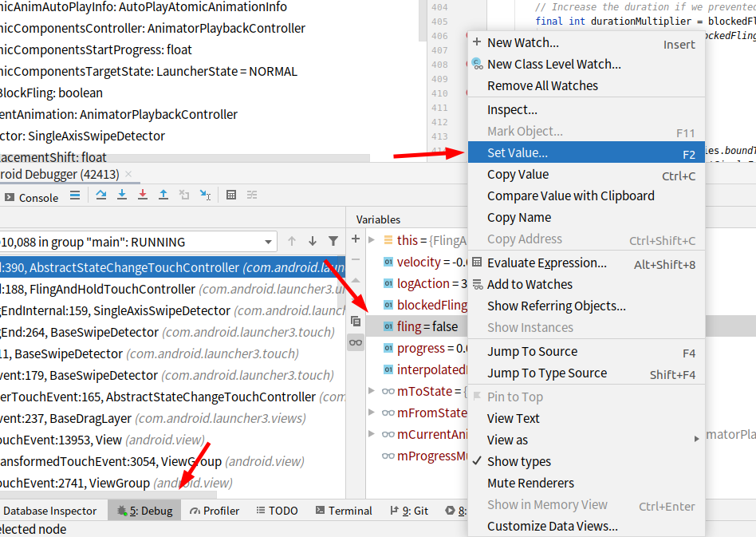
Task: Choose New Watch... menu entry
Action: point(586,43)
